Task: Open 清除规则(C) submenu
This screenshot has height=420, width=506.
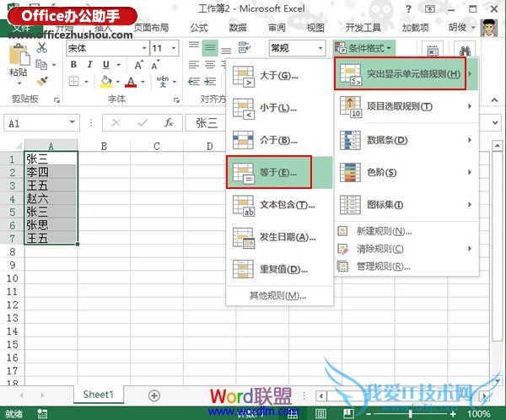Action: point(406,249)
